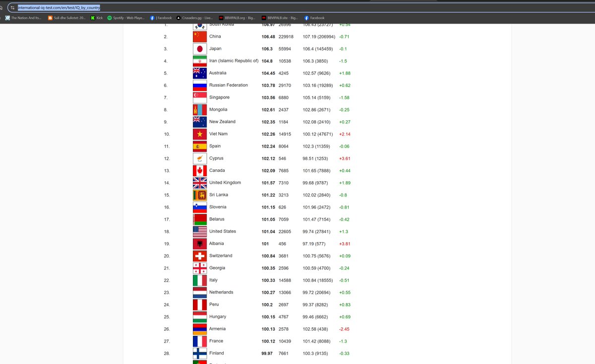Click the United Kingdom flag image
Screen dimensions: 595x364
click(x=200, y=183)
